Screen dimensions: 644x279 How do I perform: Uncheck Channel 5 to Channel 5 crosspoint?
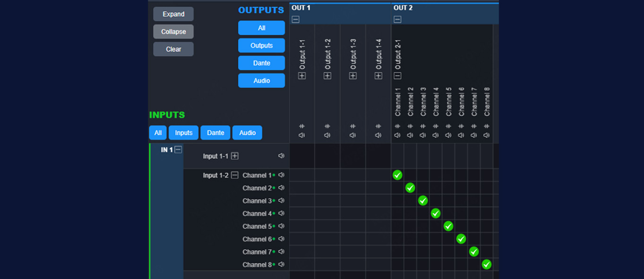pyautogui.click(x=448, y=226)
